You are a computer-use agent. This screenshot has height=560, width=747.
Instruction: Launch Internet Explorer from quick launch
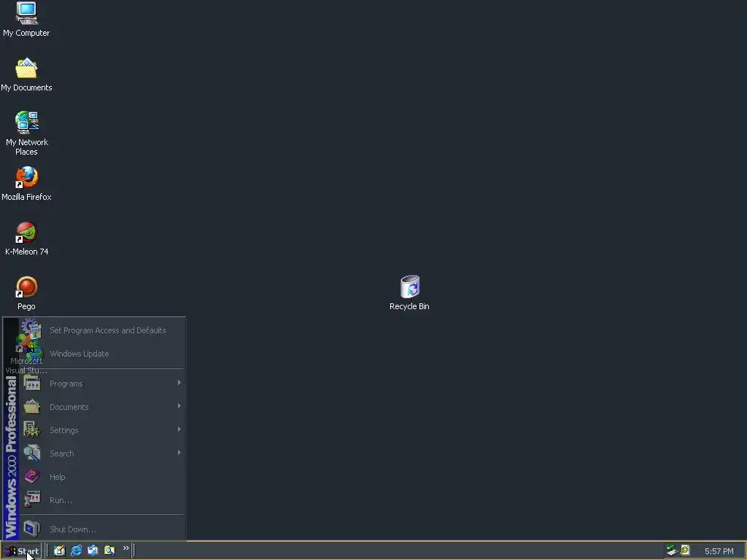(76, 551)
